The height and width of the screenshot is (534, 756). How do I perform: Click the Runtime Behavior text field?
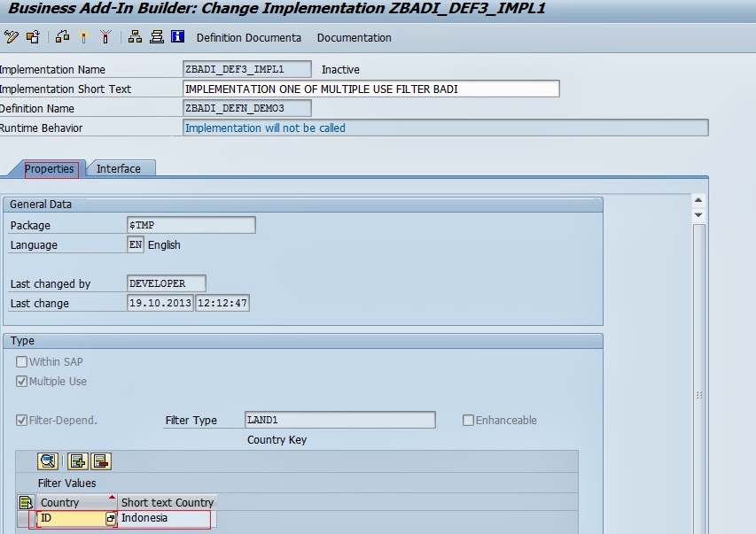click(446, 128)
